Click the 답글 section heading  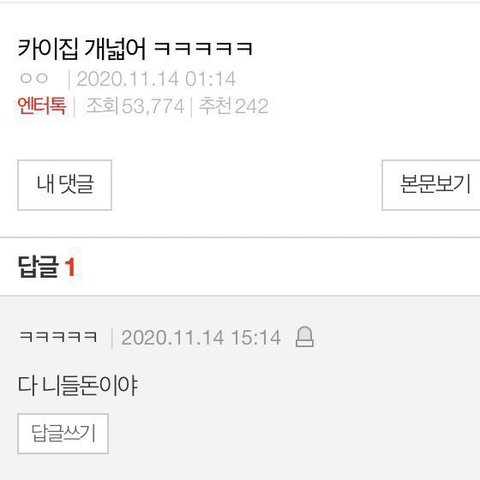38,267
